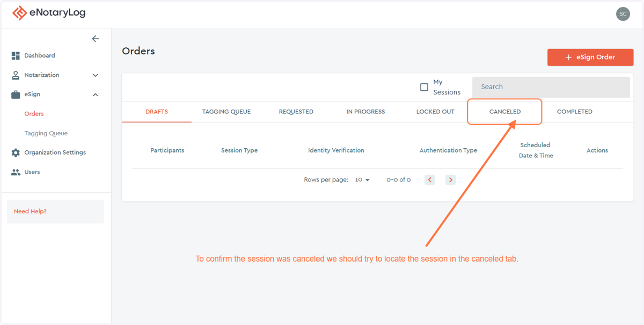The height and width of the screenshot is (325, 644).
Task: Click the Session Type column header
Action: click(239, 150)
